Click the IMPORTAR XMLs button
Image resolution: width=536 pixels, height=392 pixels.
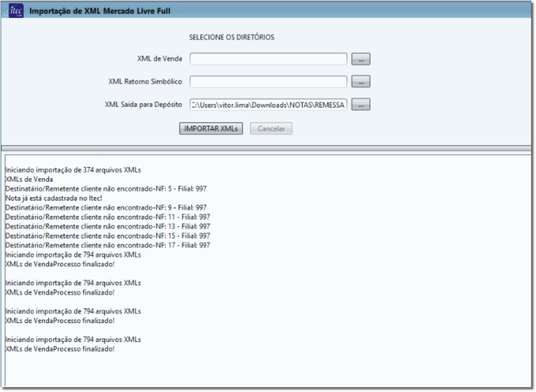point(211,128)
